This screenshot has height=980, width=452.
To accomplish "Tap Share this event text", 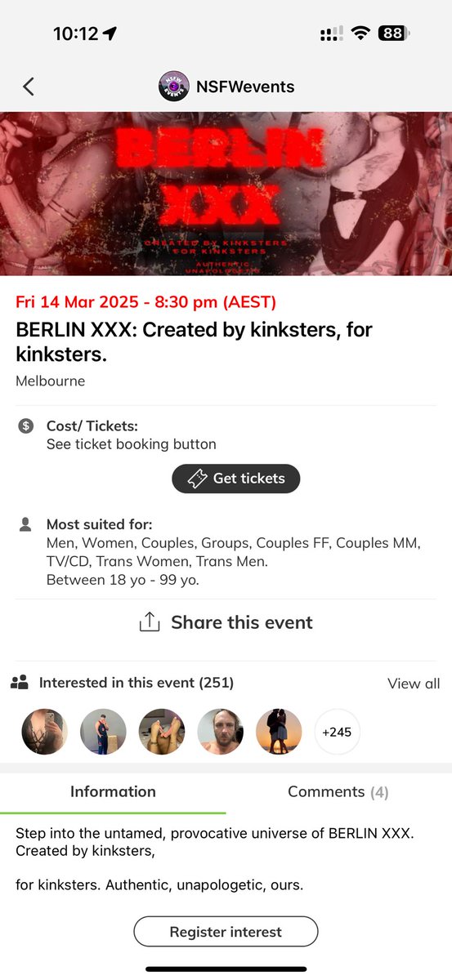I will 242,622.
